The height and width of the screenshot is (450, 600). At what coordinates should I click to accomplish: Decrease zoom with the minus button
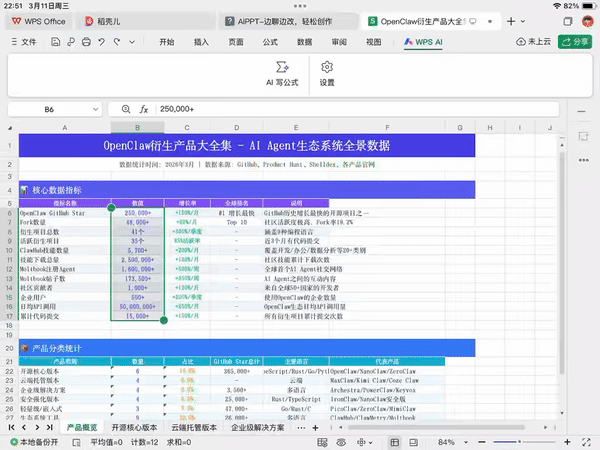tap(482, 442)
